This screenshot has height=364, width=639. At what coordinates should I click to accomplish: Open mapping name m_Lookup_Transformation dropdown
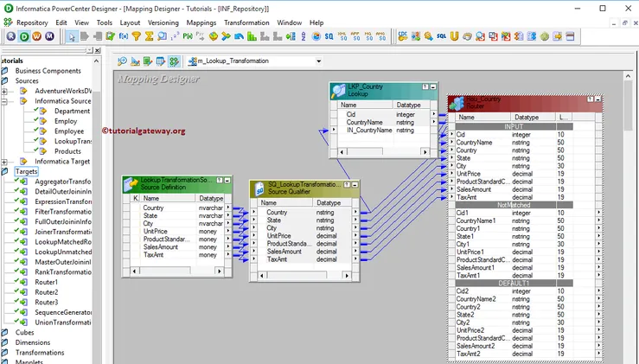tap(319, 61)
